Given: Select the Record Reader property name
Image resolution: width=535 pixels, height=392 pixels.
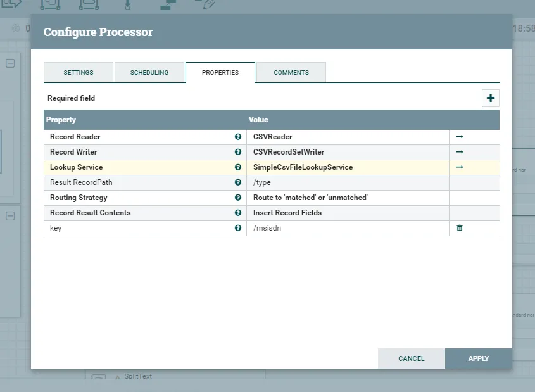Looking at the screenshot, I should (75, 137).
